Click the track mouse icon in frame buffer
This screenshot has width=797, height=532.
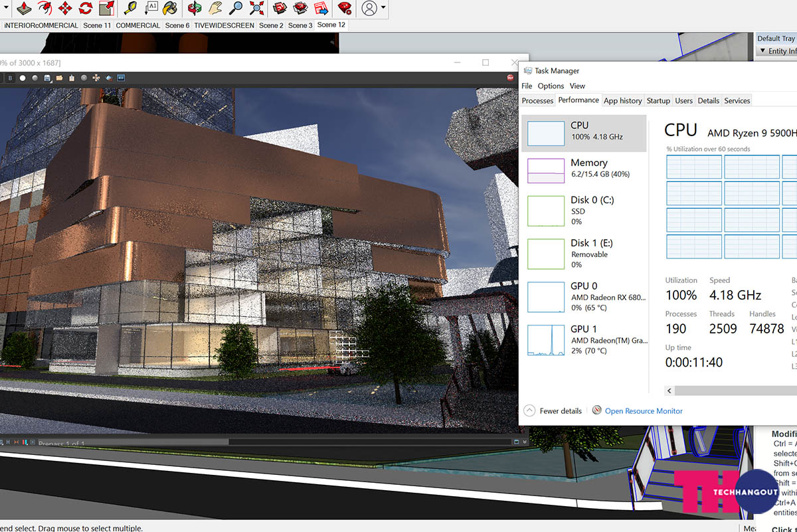(96, 78)
